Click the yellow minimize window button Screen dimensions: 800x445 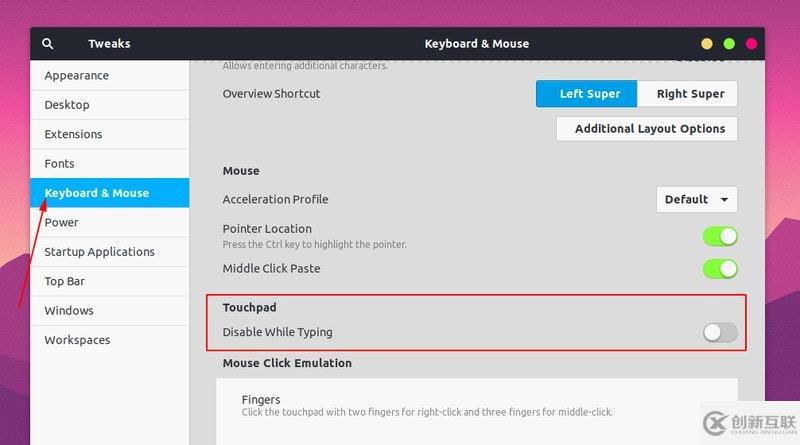click(707, 44)
